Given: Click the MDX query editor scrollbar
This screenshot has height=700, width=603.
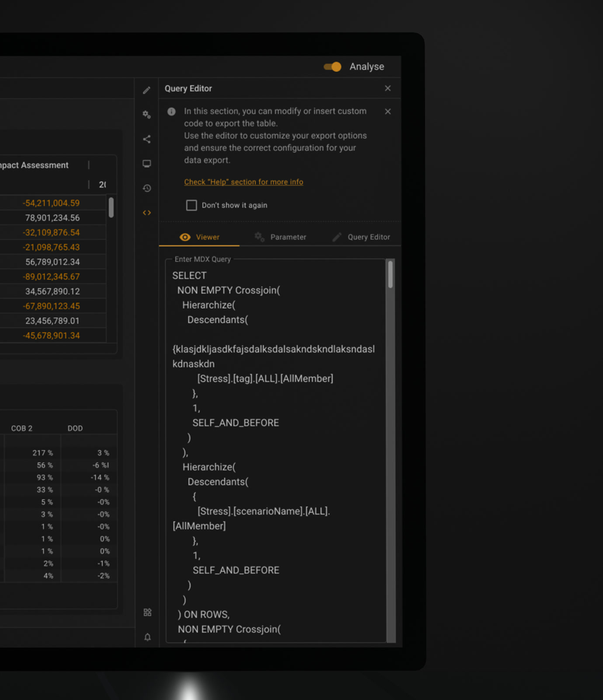Looking at the screenshot, I should [390, 275].
